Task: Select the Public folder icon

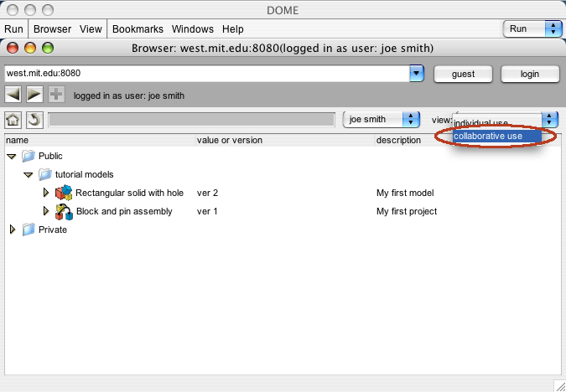Action: tap(29, 156)
